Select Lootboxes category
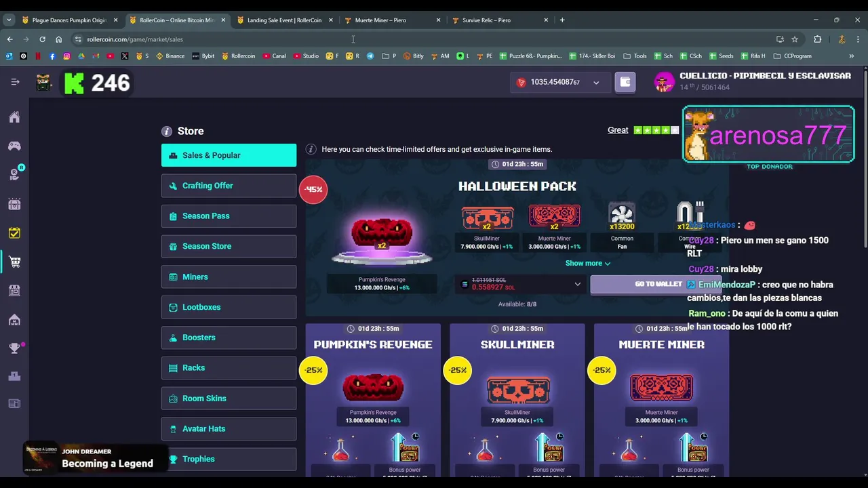This screenshot has height=488, width=868. click(229, 307)
